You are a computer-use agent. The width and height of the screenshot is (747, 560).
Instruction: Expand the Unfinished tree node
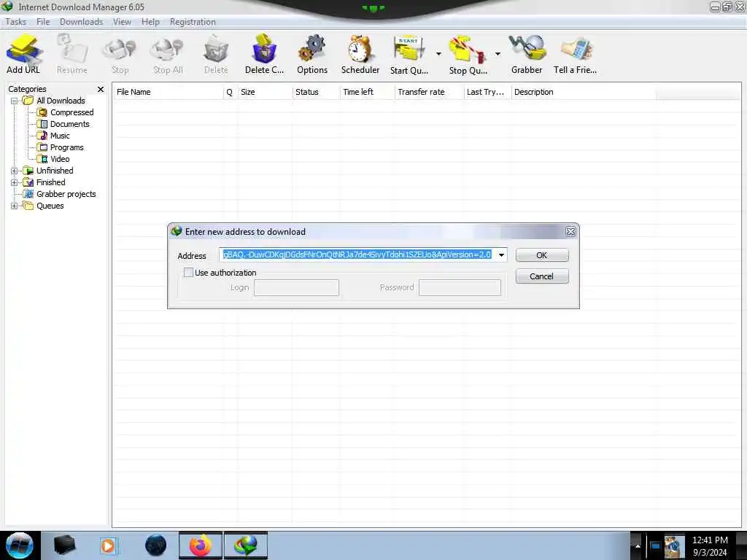tap(15, 171)
